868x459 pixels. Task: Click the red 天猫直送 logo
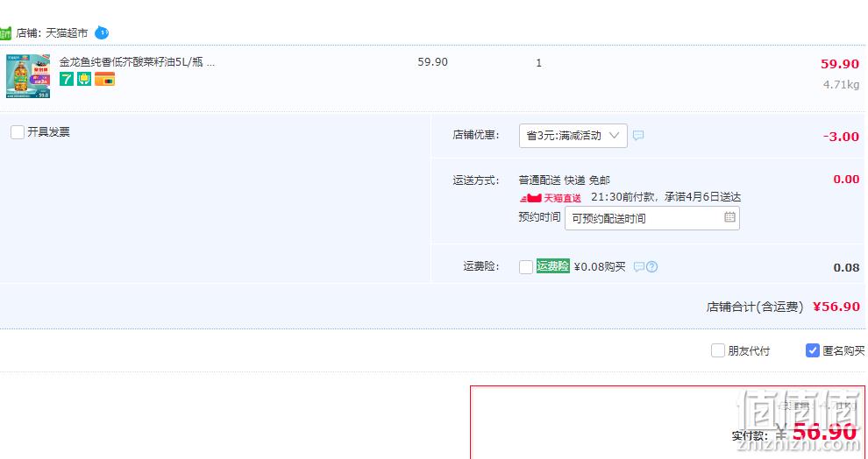tap(551, 198)
